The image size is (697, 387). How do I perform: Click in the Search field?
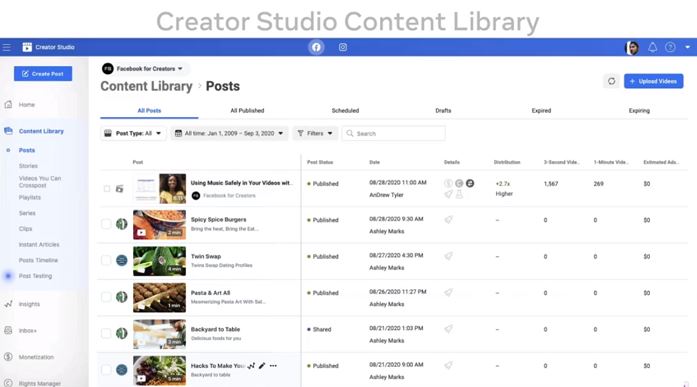tap(393, 133)
